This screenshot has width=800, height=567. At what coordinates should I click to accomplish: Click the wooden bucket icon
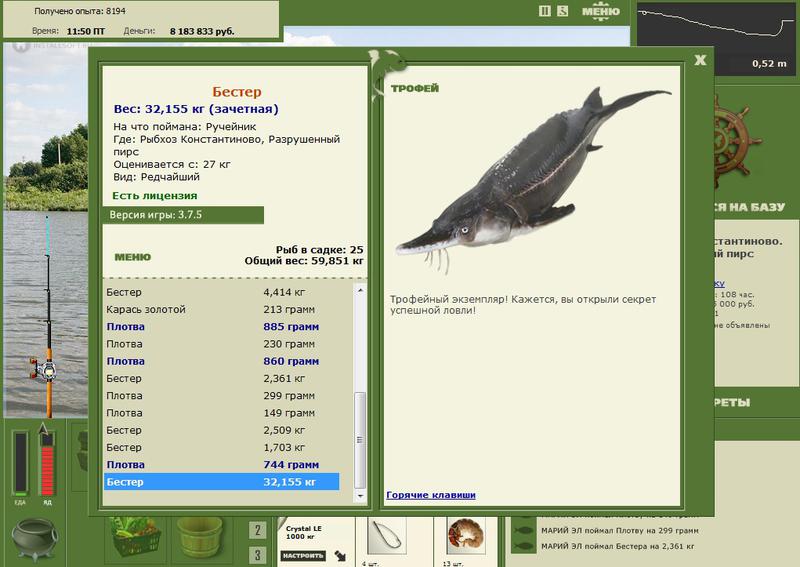click(199, 537)
